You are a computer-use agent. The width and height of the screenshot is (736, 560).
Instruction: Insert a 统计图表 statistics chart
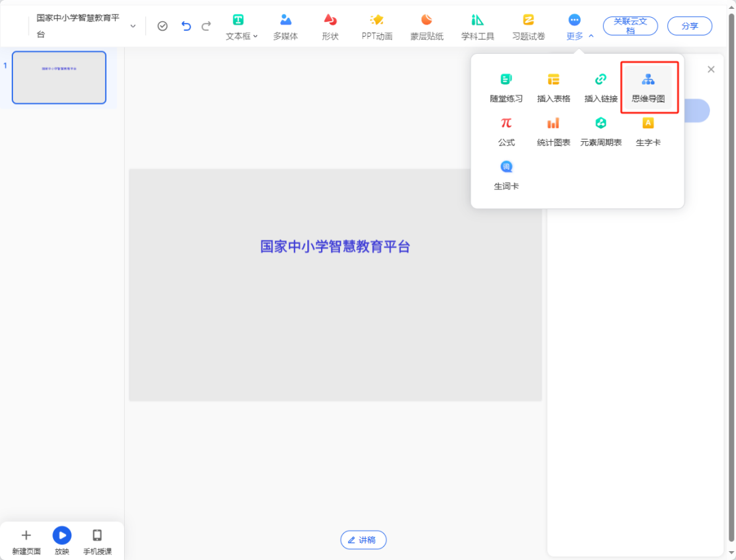tap(553, 131)
